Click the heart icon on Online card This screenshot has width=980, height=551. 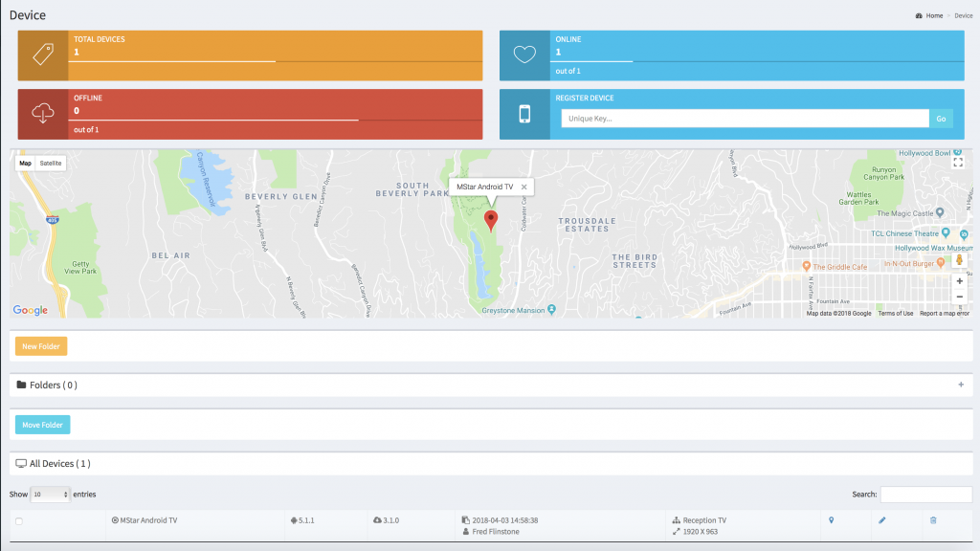pyautogui.click(x=524, y=55)
